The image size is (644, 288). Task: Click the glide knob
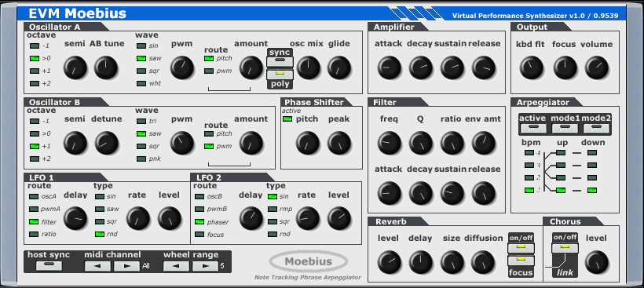point(339,67)
